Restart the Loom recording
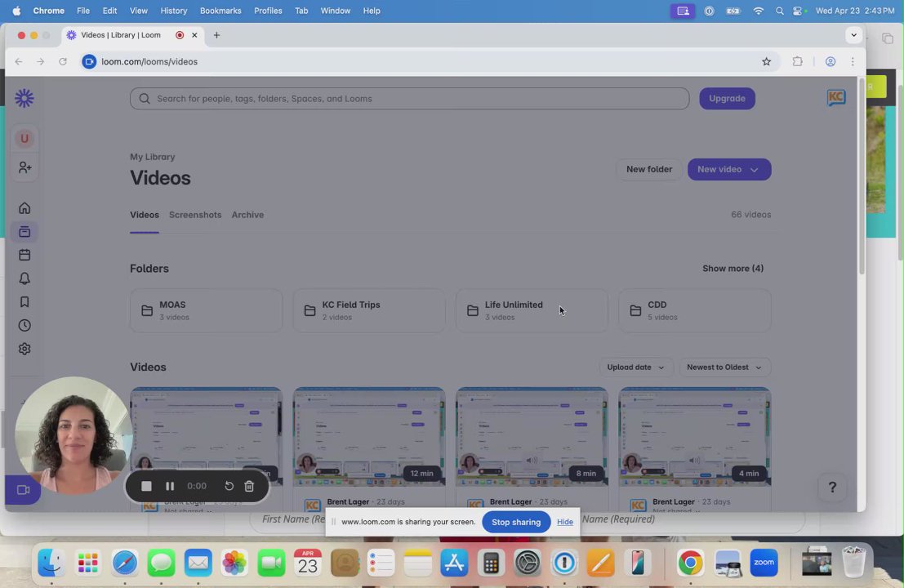Screen dimensions: 904x588 pos(229,486)
